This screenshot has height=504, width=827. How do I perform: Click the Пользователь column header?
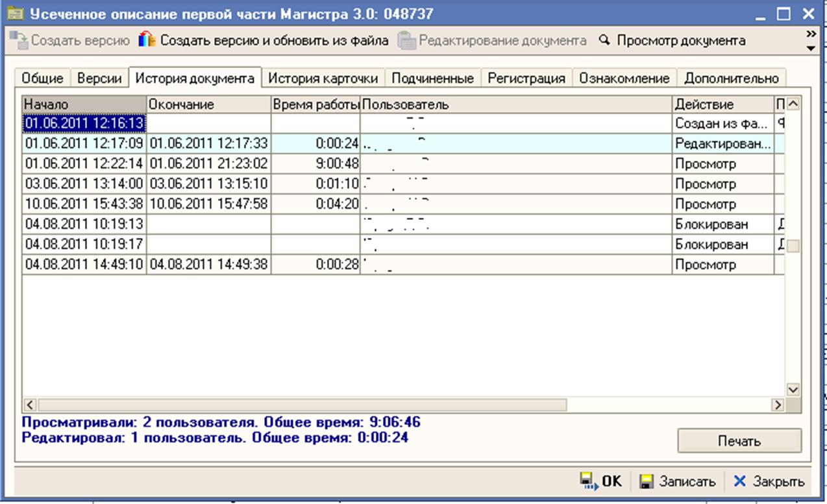click(x=516, y=104)
